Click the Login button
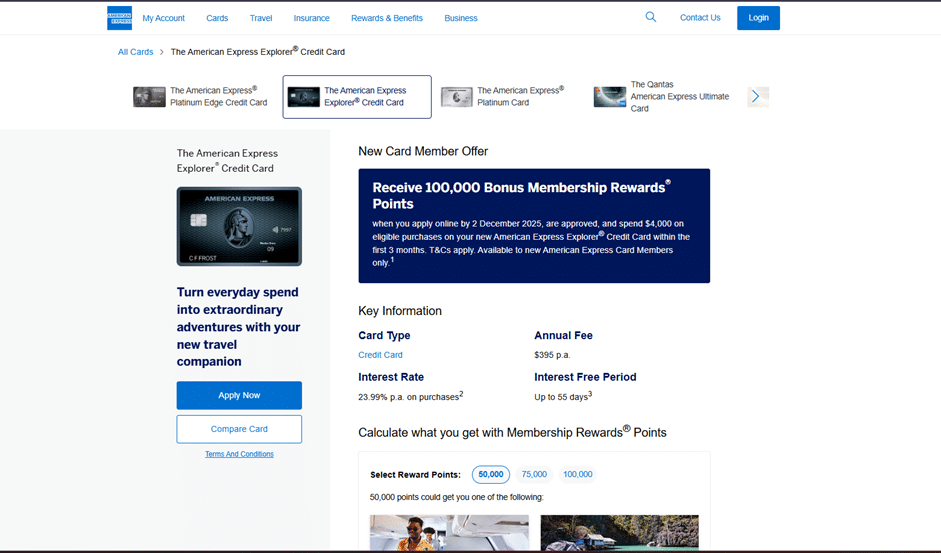The width and height of the screenshot is (941, 553). [x=758, y=18]
